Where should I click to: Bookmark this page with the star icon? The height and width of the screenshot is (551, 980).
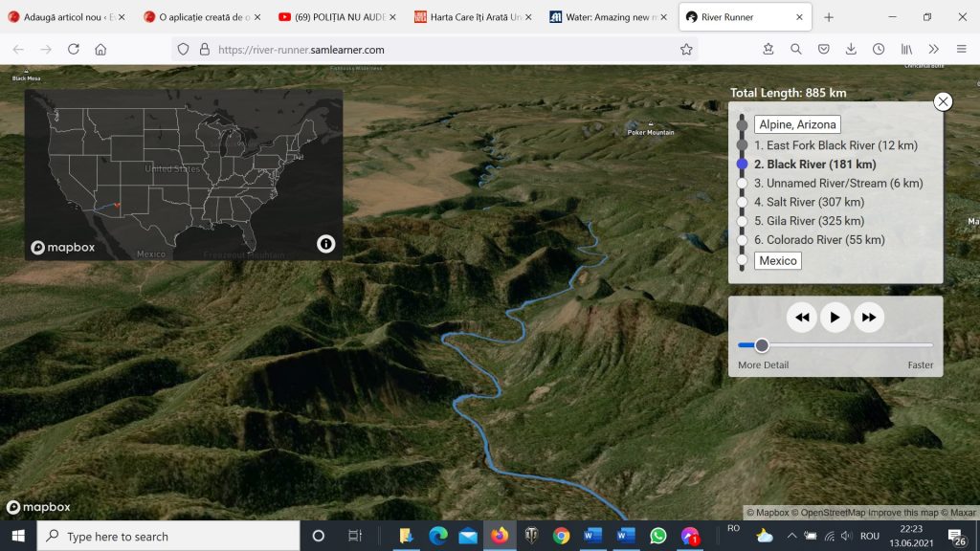point(686,50)
